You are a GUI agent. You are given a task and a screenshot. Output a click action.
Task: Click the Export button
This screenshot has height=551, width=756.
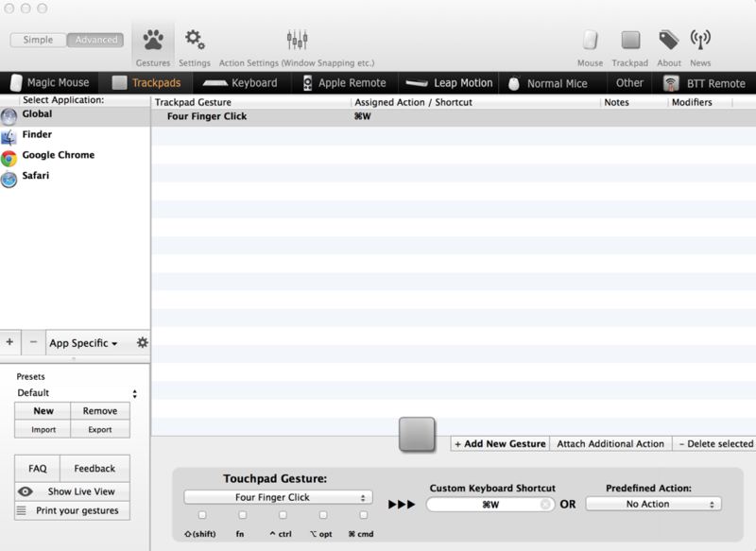click(x=100, y=429)
